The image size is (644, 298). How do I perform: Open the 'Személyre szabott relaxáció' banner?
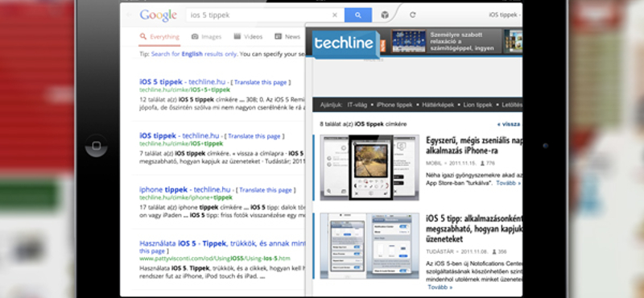tap(446, 41)
